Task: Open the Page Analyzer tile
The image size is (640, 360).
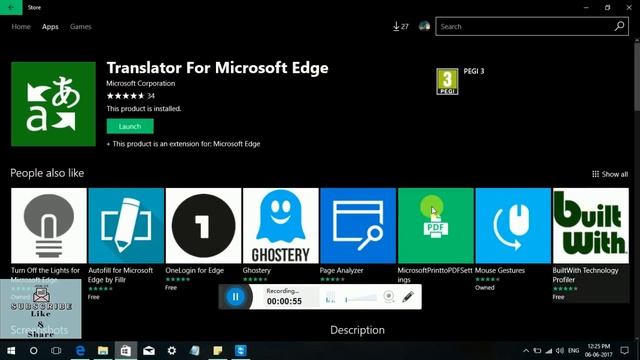Action: 358,226
